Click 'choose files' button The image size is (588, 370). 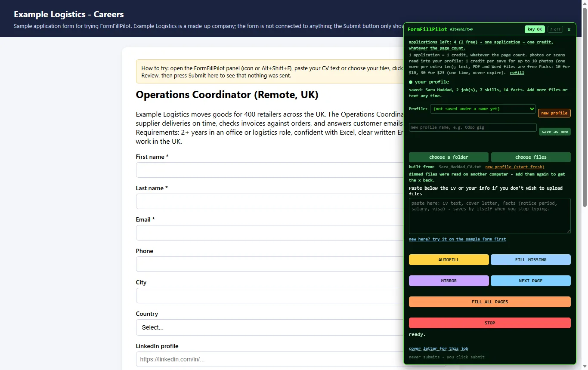[x=531, y=157]
